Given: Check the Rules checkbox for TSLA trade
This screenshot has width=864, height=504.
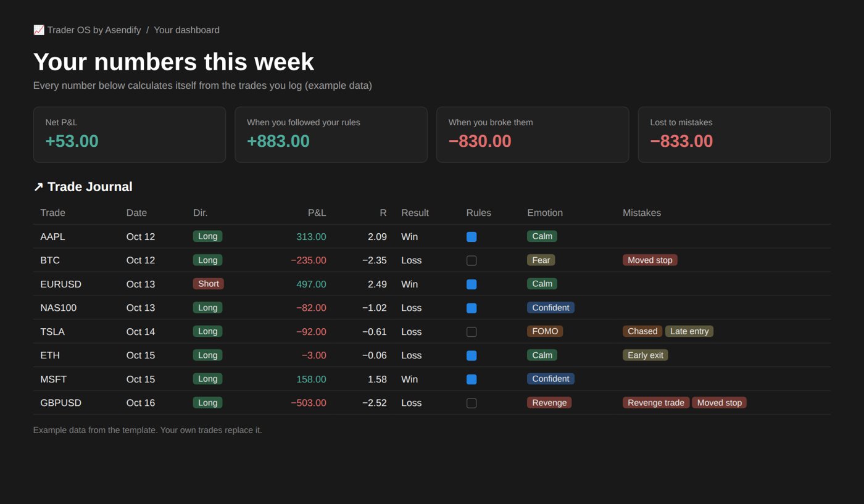Looking at the screenshot, I should (471, 332).
